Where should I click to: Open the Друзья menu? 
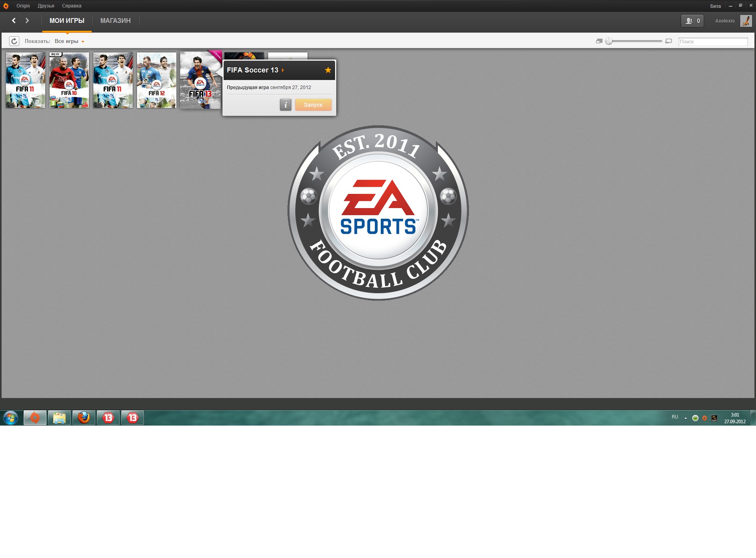coord(46,6)
